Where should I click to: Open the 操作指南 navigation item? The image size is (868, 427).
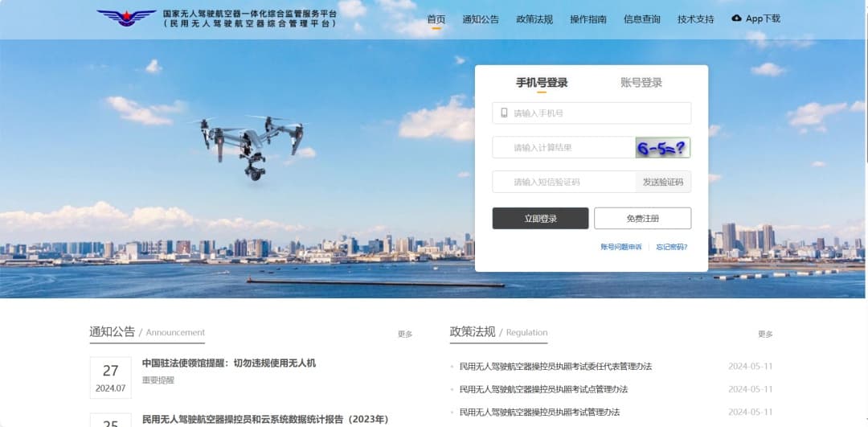pyautogui.click(x=588, y=19)
